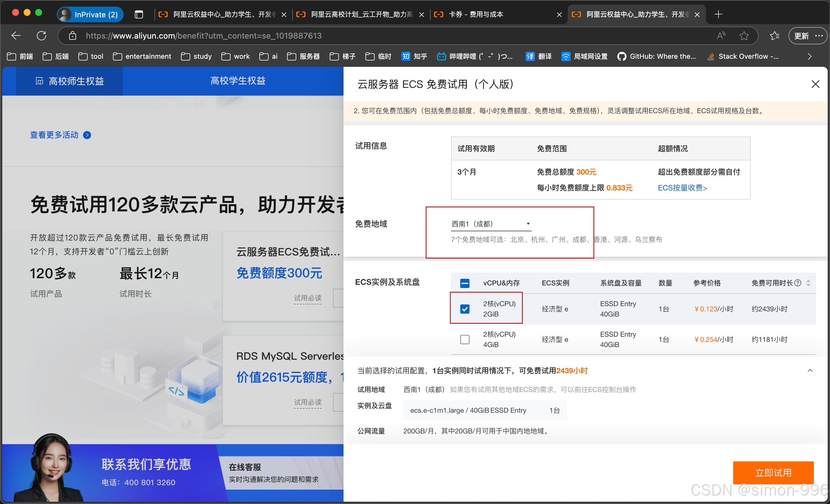
Task: Close the 卡券 - 费用与成本 tab
Action: coord(559,14)
